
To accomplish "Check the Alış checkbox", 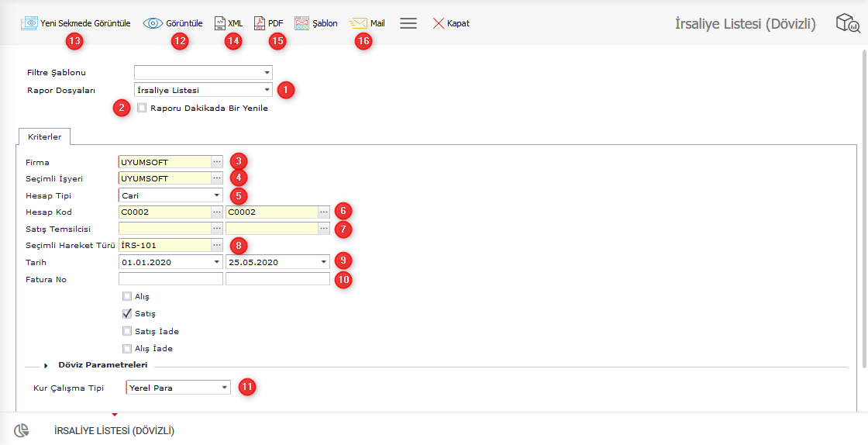I will point(127,296).
